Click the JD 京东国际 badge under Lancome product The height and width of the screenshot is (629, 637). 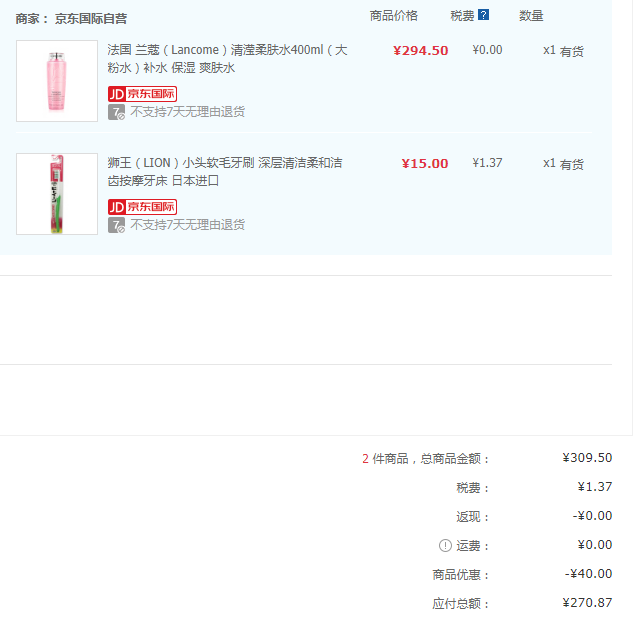click(x=142, y=94)
